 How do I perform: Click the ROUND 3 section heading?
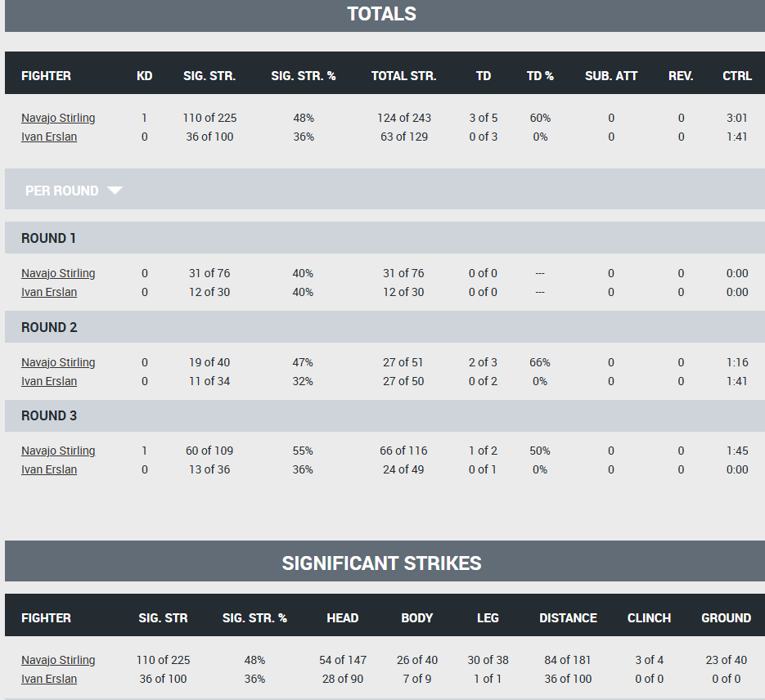(49, 415)
